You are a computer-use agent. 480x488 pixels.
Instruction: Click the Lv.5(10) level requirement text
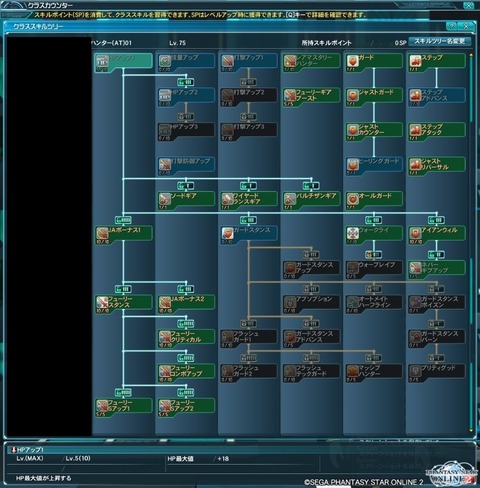coord(78,458)
